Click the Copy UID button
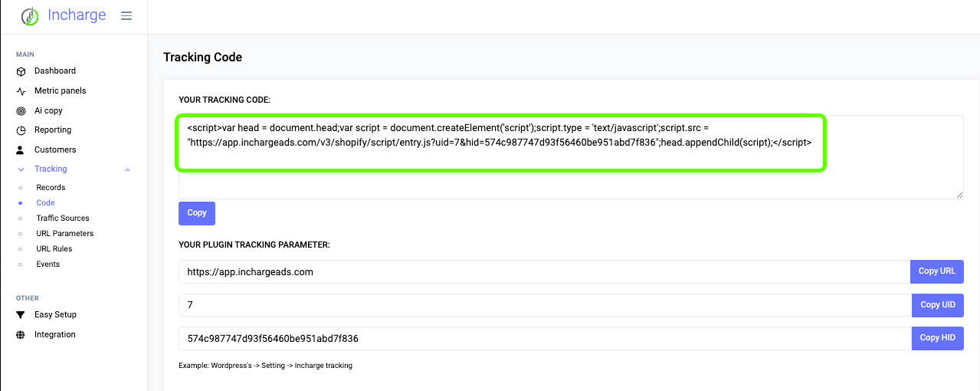 tap(938, 305)
